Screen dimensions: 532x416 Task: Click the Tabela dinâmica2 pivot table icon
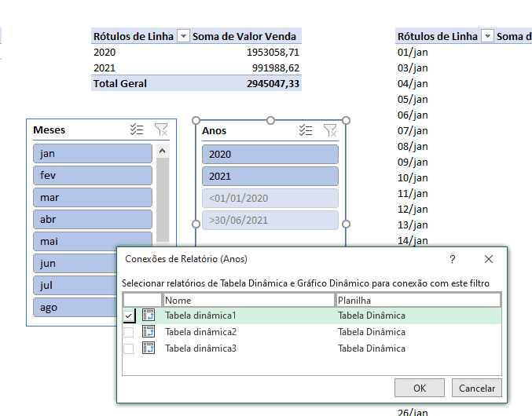click(149, 332)
